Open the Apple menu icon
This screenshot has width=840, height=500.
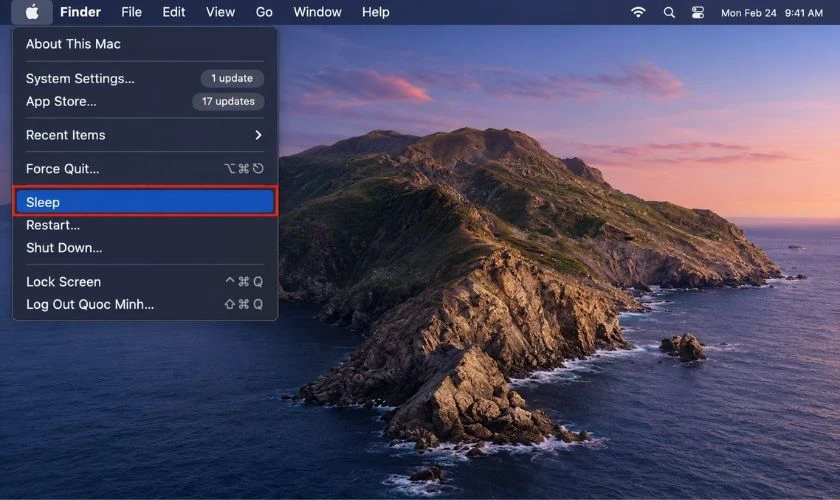[x=32, y=12]
